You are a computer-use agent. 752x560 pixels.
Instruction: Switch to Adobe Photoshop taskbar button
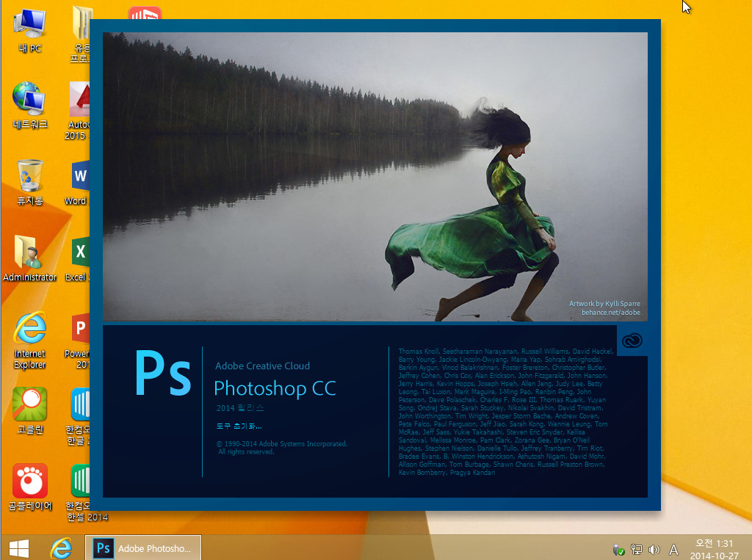pos(143,548)
